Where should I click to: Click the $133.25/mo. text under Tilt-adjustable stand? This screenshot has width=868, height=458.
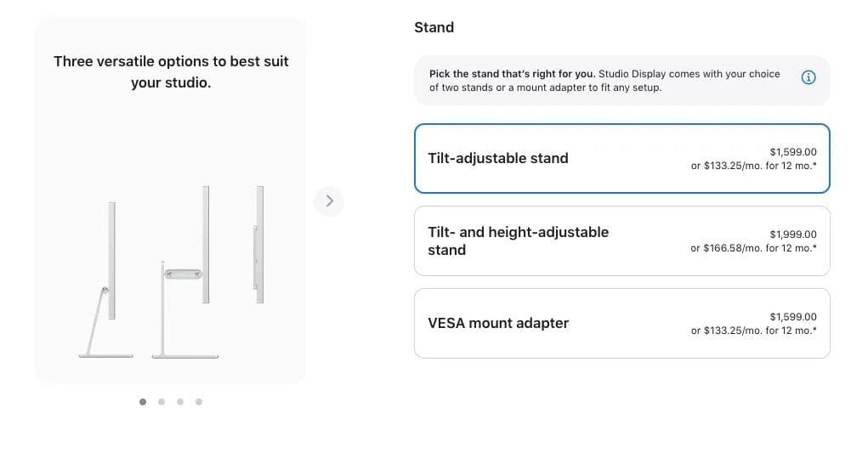pos(753,166)
